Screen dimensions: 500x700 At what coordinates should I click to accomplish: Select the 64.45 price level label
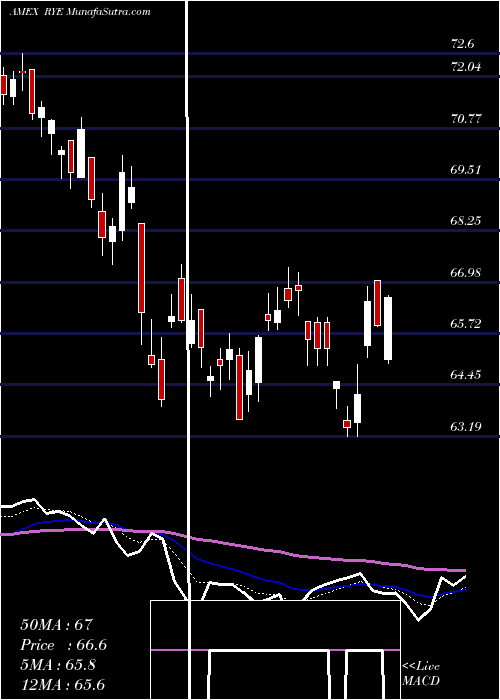pyautogui.click(x=466, y=375)
